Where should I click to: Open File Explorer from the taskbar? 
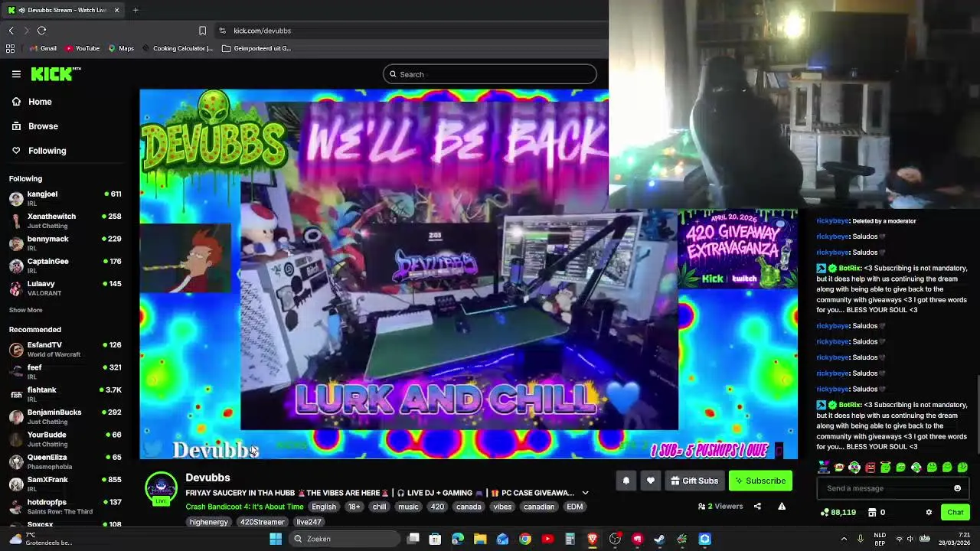point(480,539)
